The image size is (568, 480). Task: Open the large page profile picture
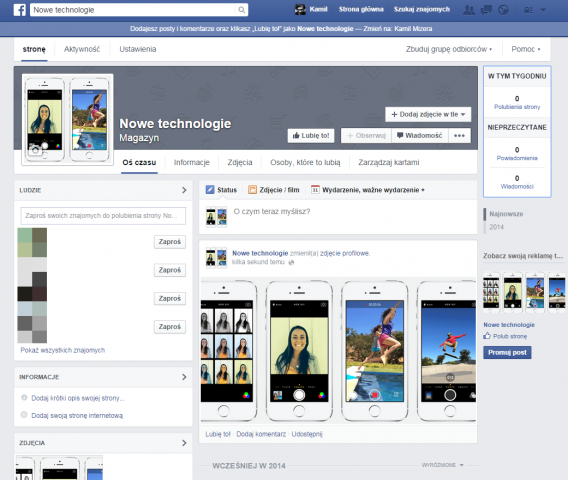[x=67, y=120]
